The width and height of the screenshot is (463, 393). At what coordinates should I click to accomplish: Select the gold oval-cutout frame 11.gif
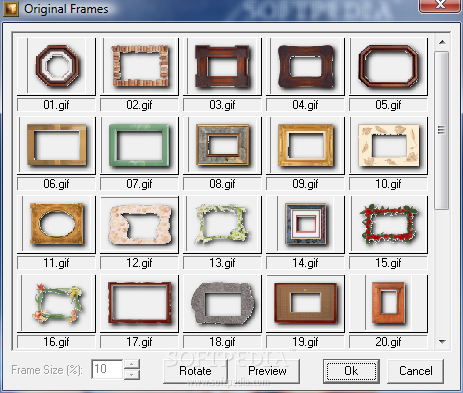[x=56, y=224]
